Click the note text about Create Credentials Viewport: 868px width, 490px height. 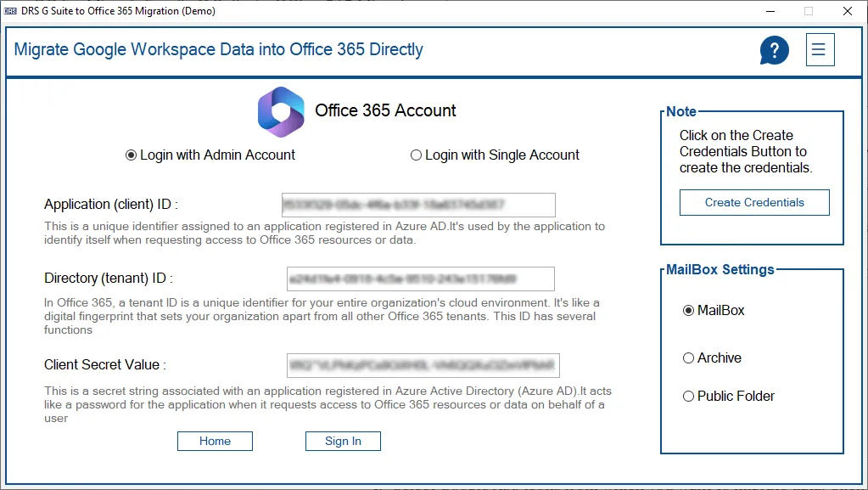746,152
